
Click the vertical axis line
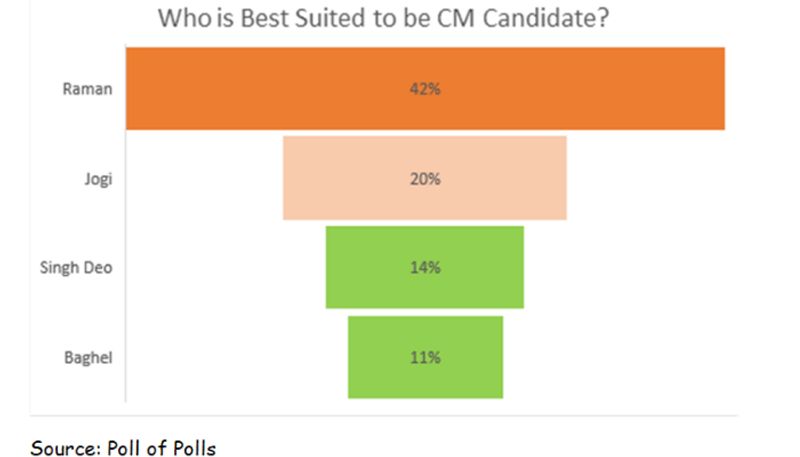pyautogui.click(x=126, y=223)
